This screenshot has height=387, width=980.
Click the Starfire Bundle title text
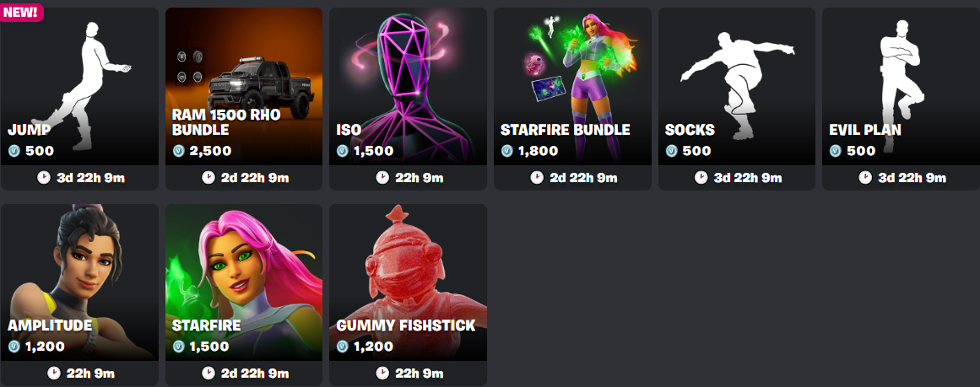pyautogui.click(x=565, y=130)
